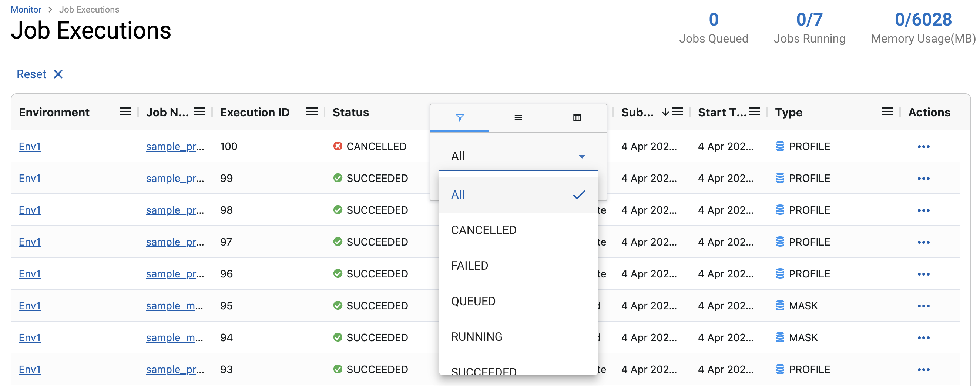The width and height of the screenshot is (980, 386).
Task: Click the Execution ID column header
Action: [x=255, y=112]
